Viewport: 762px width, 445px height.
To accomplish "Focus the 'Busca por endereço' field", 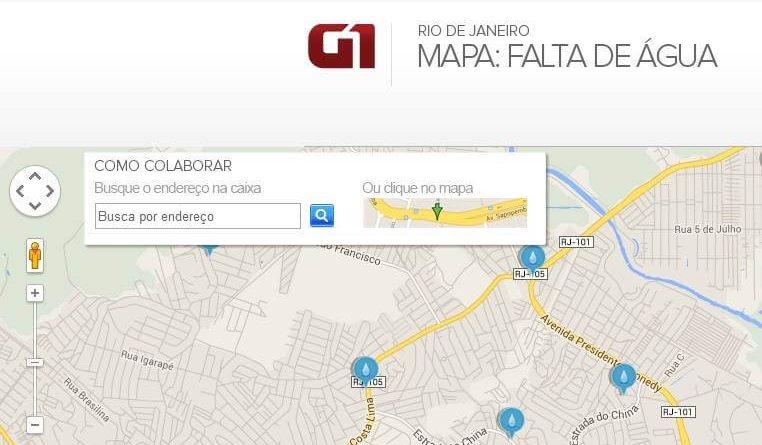I will [198, 216].
